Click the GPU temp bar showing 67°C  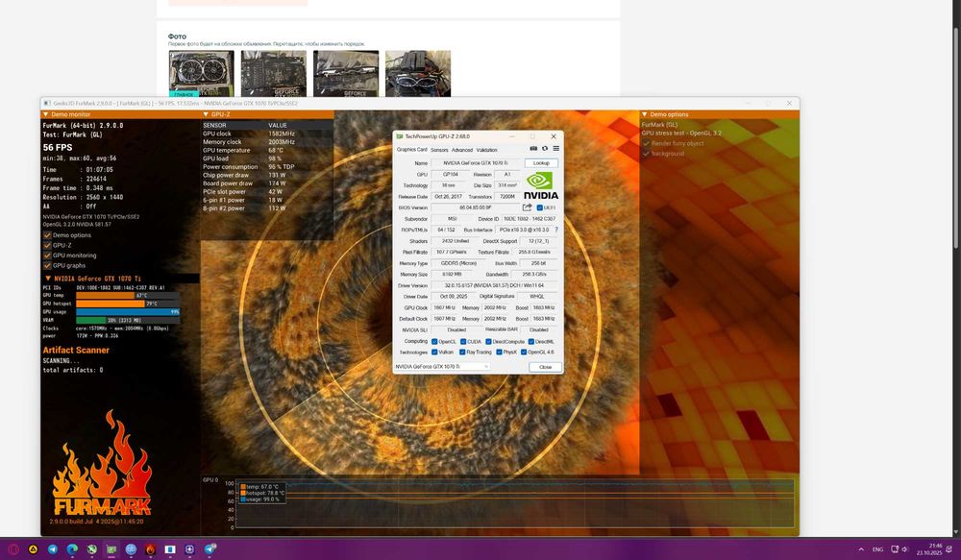(128, 295)
